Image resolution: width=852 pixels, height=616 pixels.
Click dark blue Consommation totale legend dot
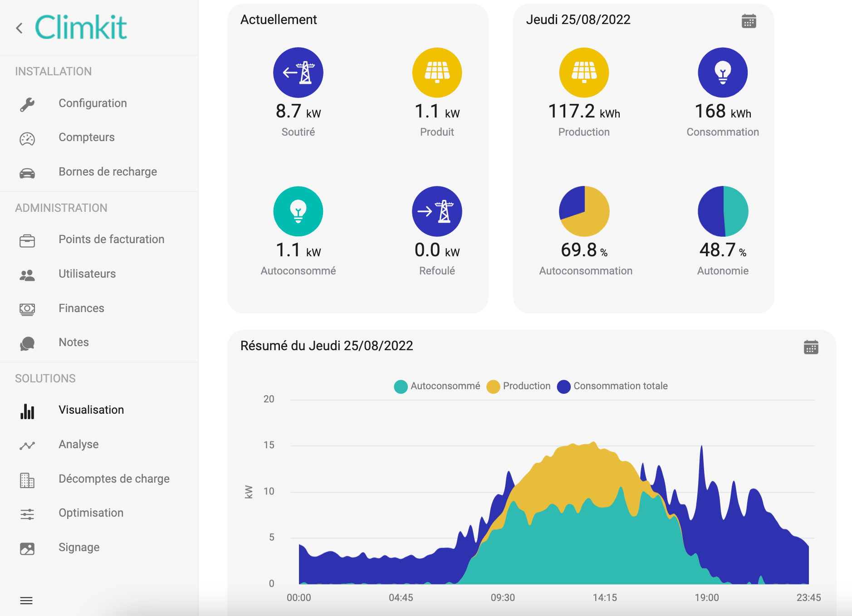[x=563, y=387]
